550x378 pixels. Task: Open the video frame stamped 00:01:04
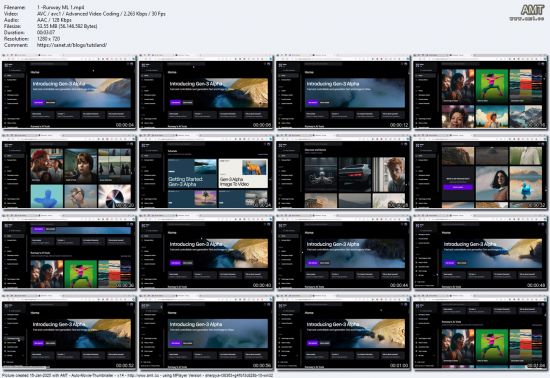pos(480,332)
